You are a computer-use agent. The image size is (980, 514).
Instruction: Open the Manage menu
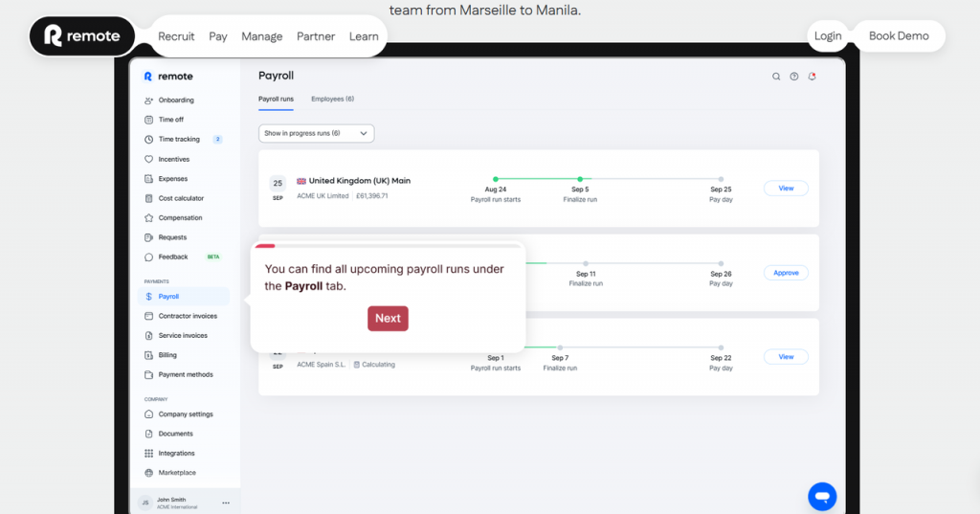(x=262, y=36)
